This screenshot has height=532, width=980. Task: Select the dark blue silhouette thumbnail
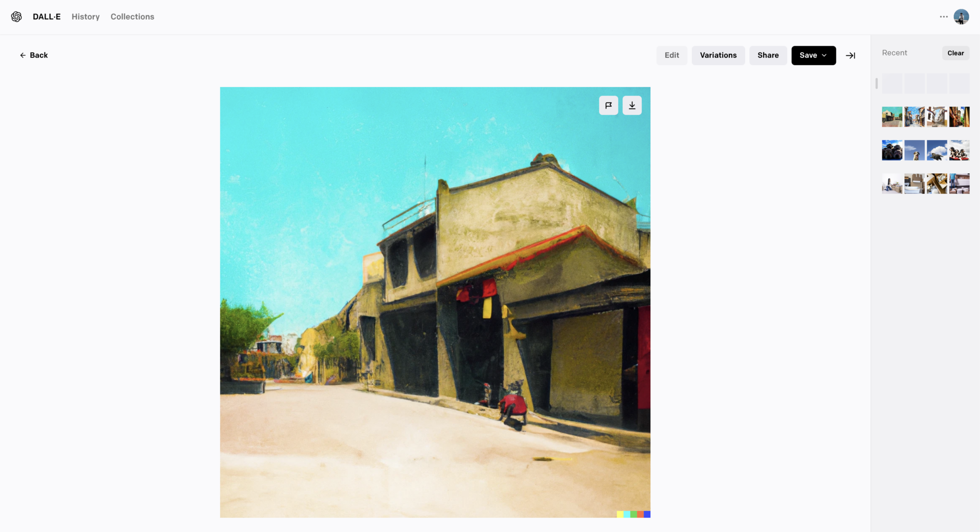(x=892, y=150)
